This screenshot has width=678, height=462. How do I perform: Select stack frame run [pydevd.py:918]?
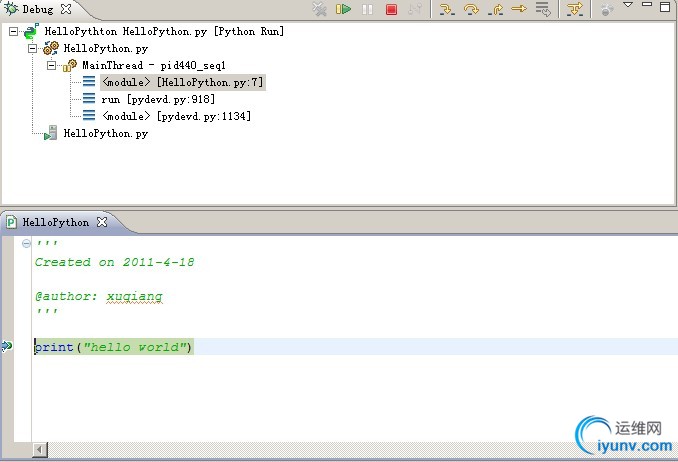point(158,99)
